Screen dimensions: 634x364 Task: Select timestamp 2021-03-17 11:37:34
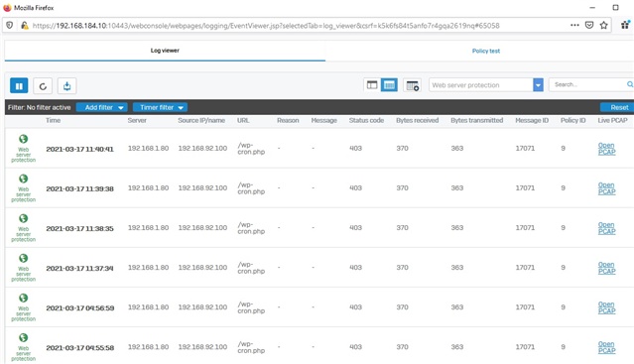[79, 268]
